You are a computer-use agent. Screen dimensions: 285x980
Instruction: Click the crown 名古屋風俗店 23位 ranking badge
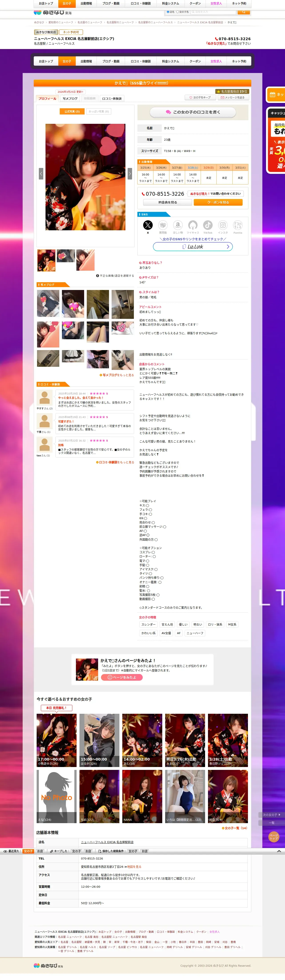232,91
